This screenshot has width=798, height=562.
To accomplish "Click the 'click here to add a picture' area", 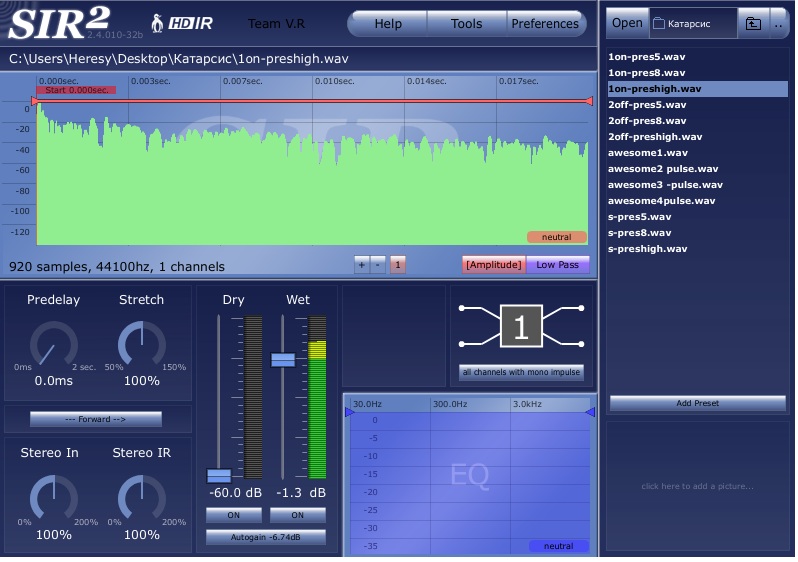I will [697, 486].
